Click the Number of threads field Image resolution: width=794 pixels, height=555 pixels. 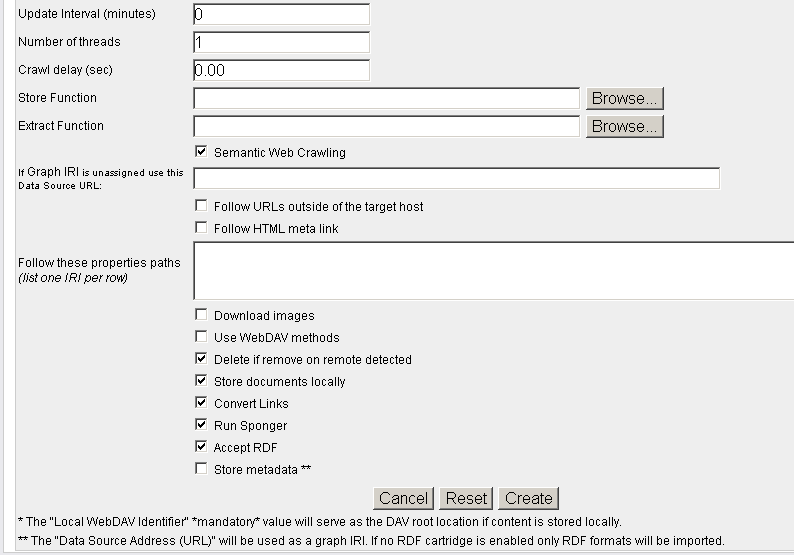coord(281,43)
